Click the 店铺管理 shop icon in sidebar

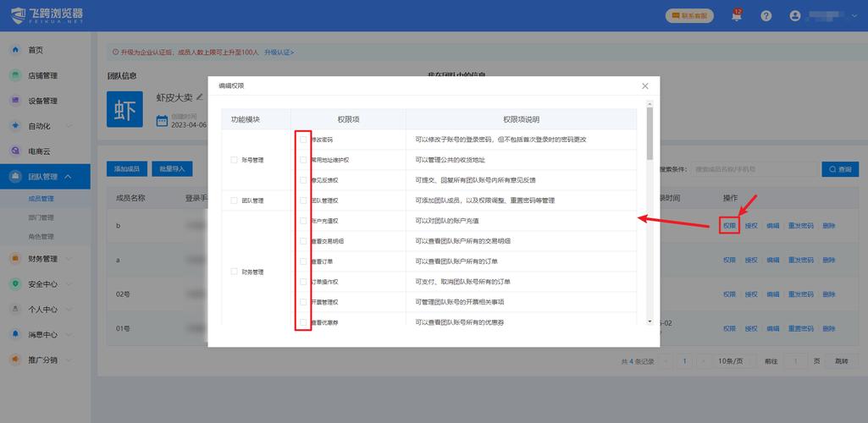click(15, 75)
